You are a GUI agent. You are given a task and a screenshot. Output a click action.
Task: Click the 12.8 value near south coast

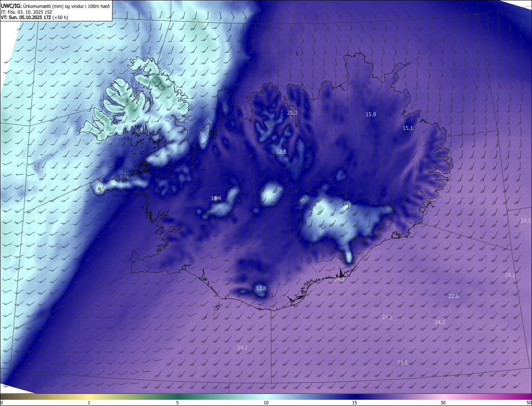tap(261, 288)
